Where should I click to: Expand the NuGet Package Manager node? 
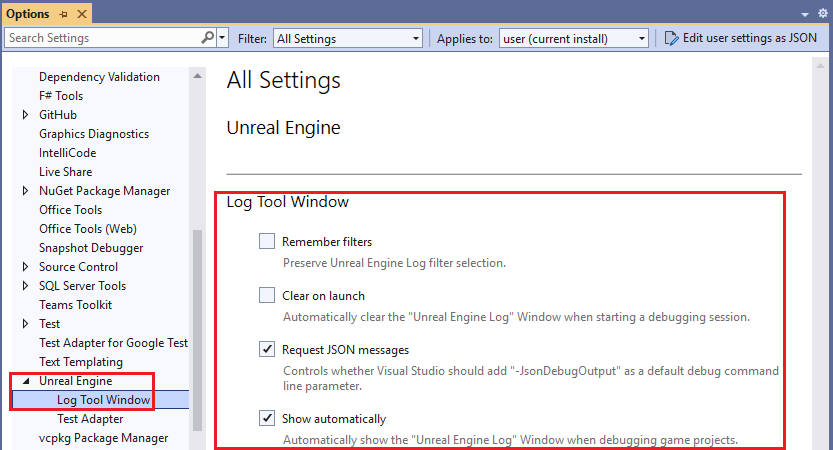(x=26, y=191)
